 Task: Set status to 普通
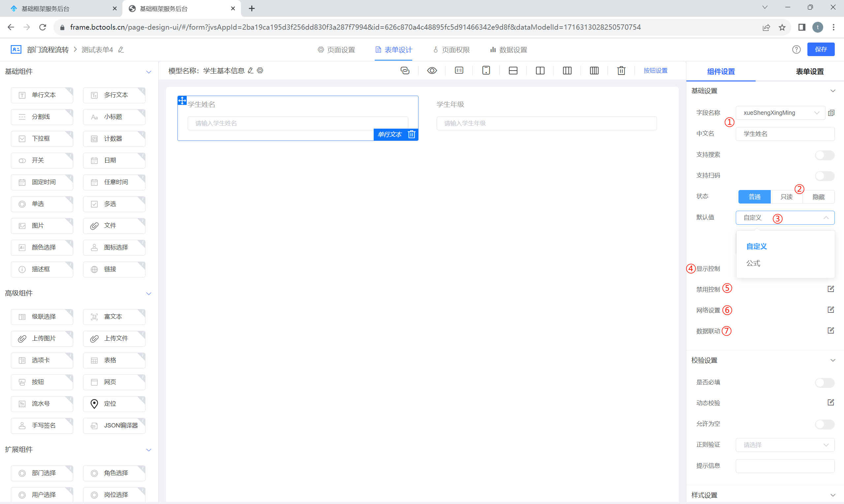click(x=754, y=197)
